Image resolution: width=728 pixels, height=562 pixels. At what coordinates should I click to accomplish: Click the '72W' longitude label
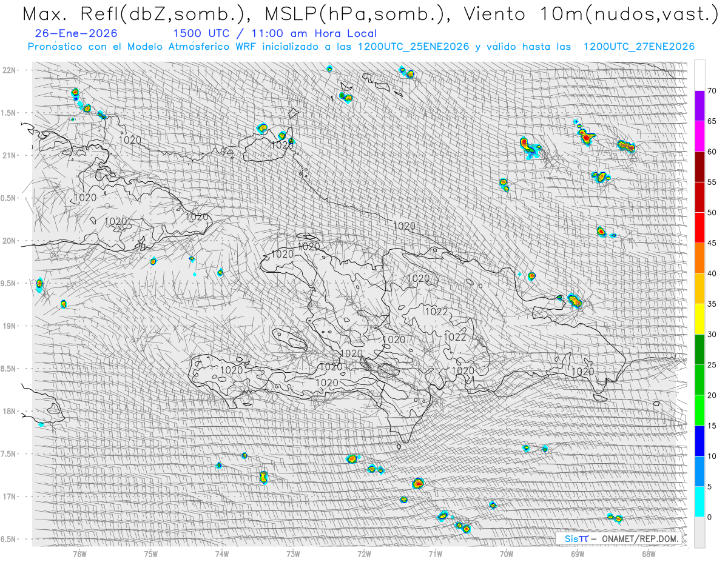(x=364, y=554)
